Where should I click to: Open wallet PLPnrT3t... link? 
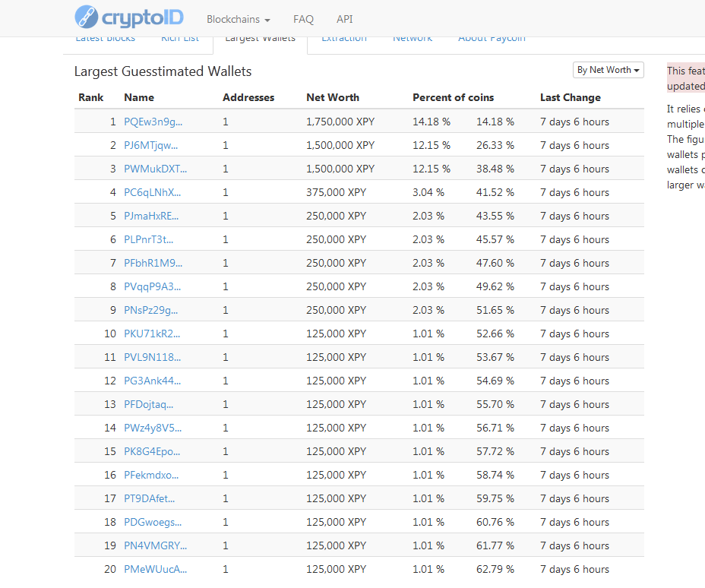click(x=148, y=239)
